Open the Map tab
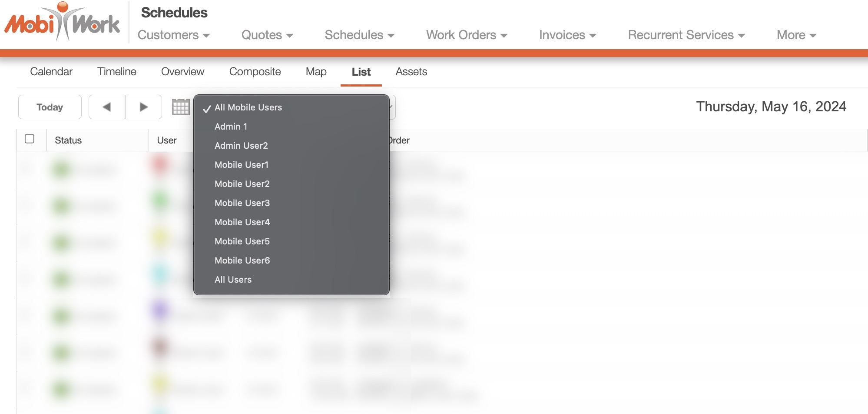Viewport: 868px width, 414px height. [x=316, y=72]
